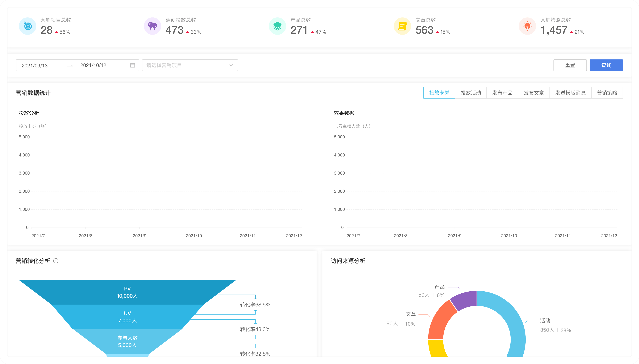639x364 pixels.
Task: Click the dropdown chevron arrow of project selector
Action: pos(231,65)
